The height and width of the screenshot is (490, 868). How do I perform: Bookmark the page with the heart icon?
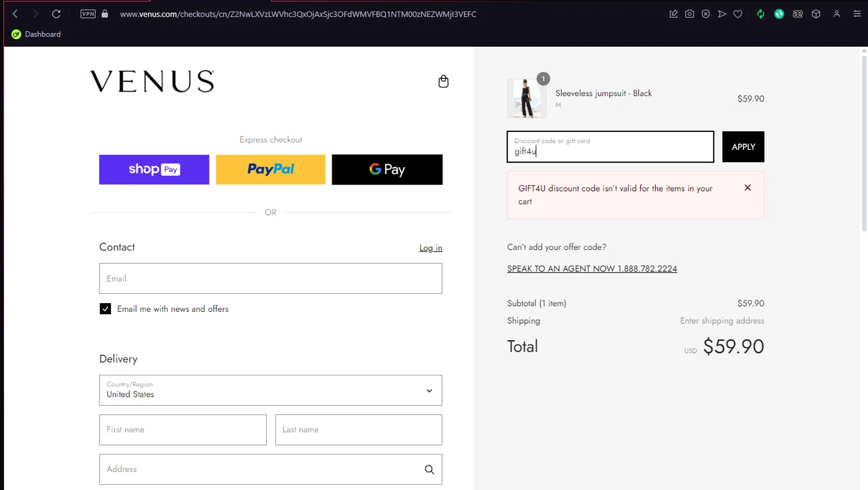click(738, 14)
